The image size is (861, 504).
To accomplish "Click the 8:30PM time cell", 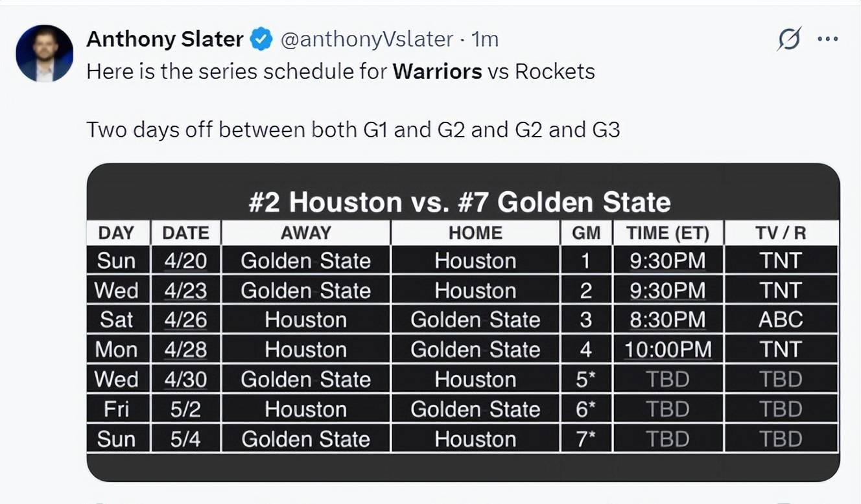I will tap(668, 320).
